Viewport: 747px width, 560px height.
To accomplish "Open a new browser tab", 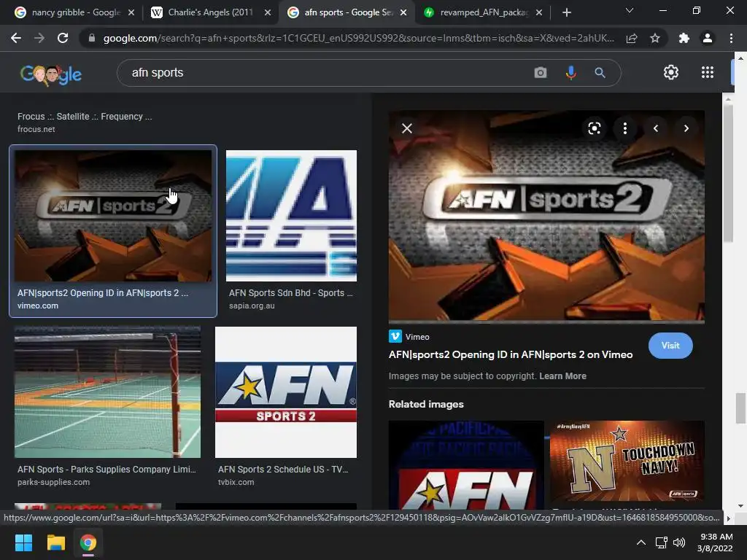I will (566, 12).
